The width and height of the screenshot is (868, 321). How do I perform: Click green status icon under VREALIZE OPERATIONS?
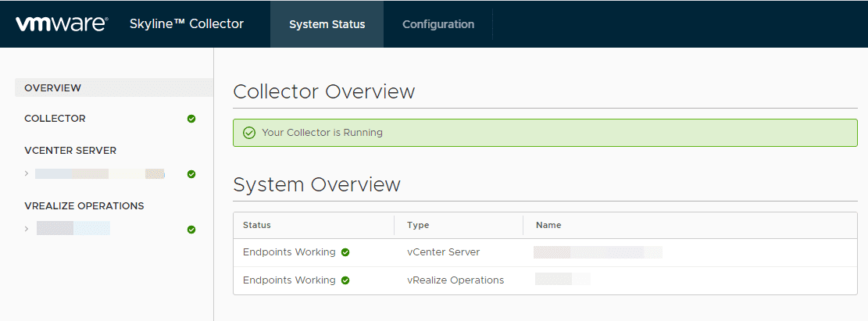(x=191, y=230)
